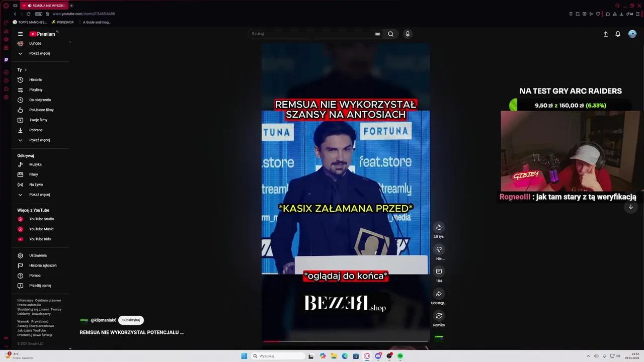Open the Opera AI assistant button

(629, 14)
